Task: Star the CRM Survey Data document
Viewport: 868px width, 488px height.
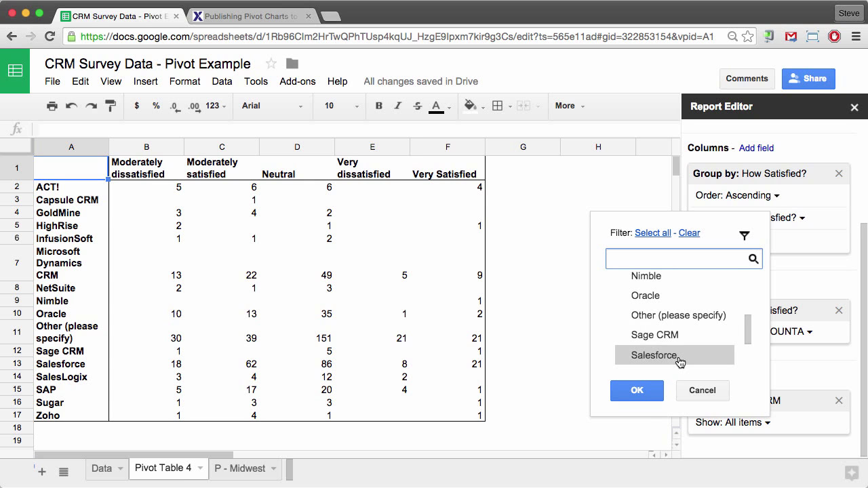Action: point(271,64)
